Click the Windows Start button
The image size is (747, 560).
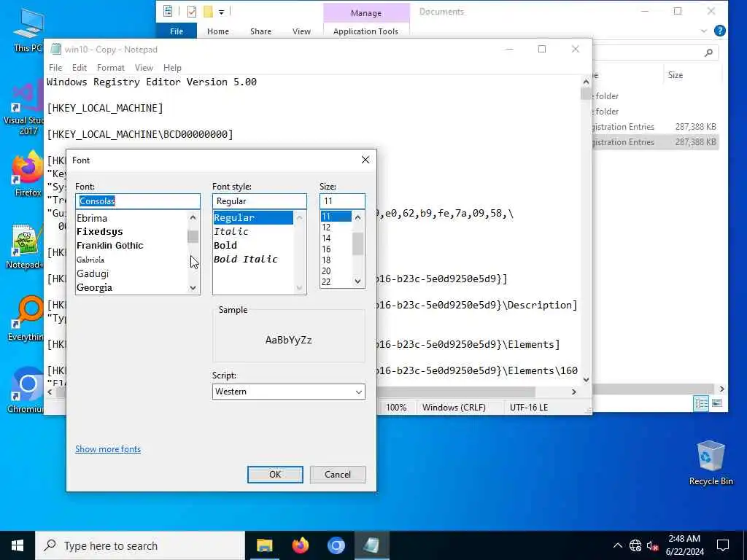[x=18, y=545]
